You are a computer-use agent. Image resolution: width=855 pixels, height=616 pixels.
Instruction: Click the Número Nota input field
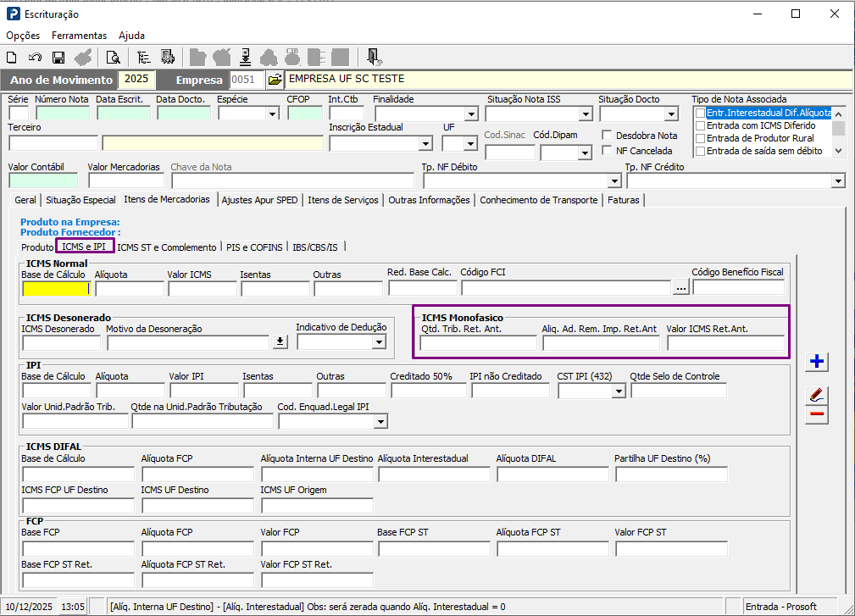(63, 114)
